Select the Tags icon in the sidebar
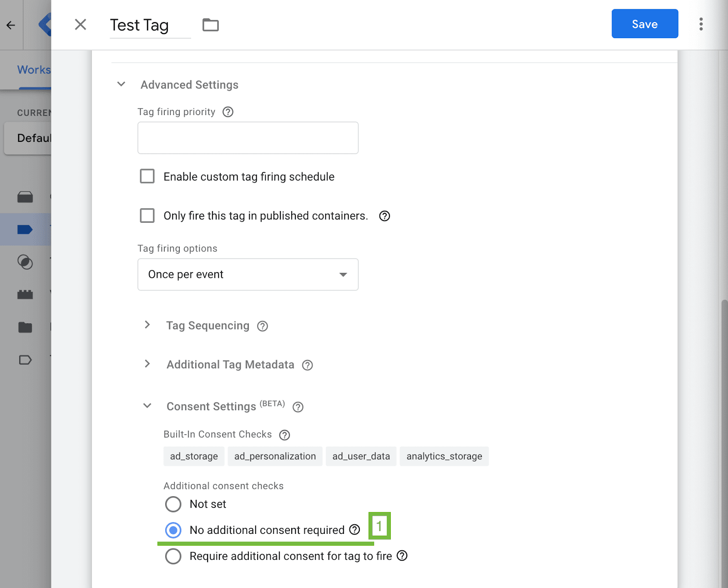 (25, 229)
